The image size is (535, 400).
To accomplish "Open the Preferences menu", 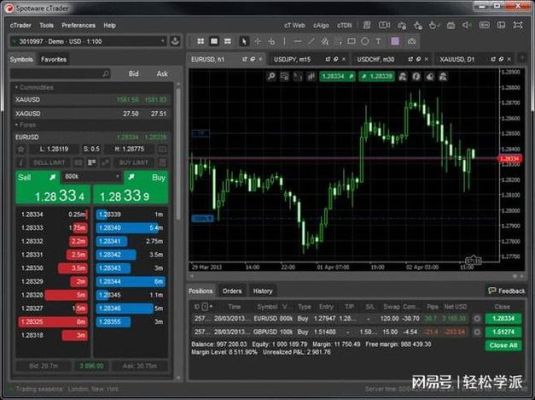I will point(78,25).
